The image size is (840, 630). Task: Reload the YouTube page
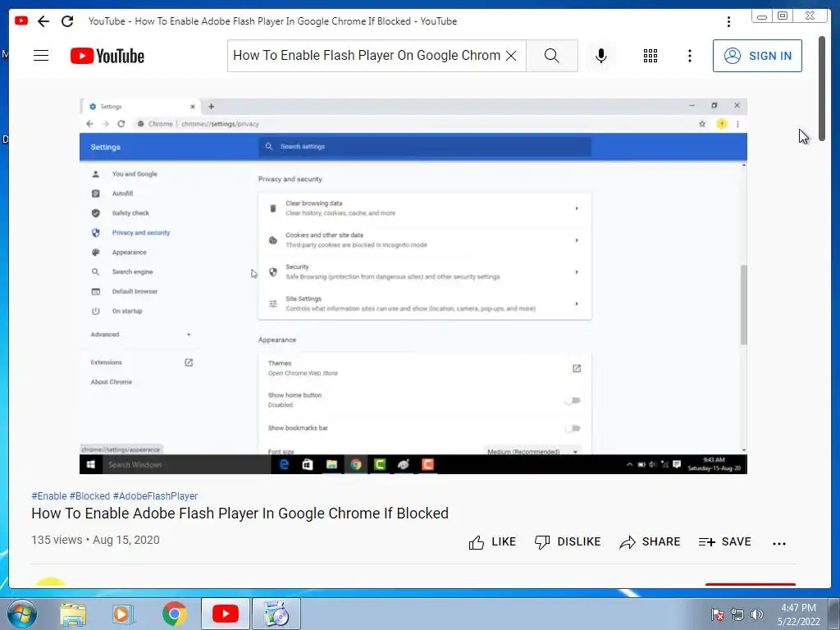[x=67, y=21]
